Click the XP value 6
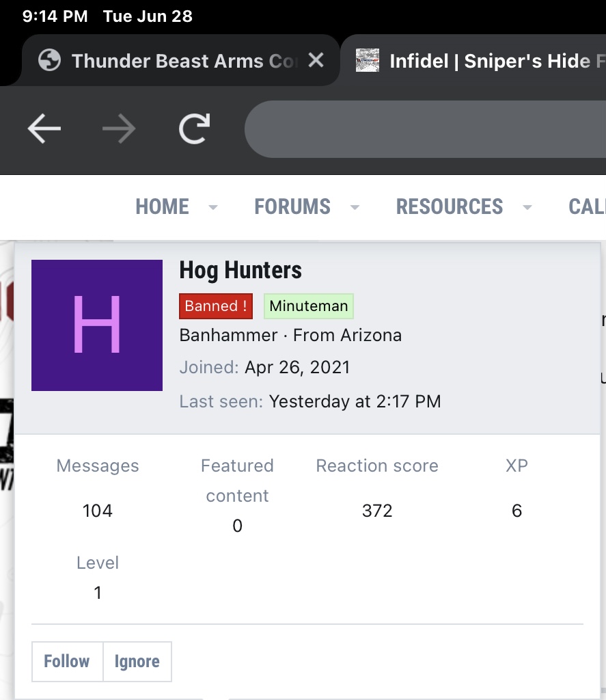This screenshot has width=606, height=700. coord(517,511)
